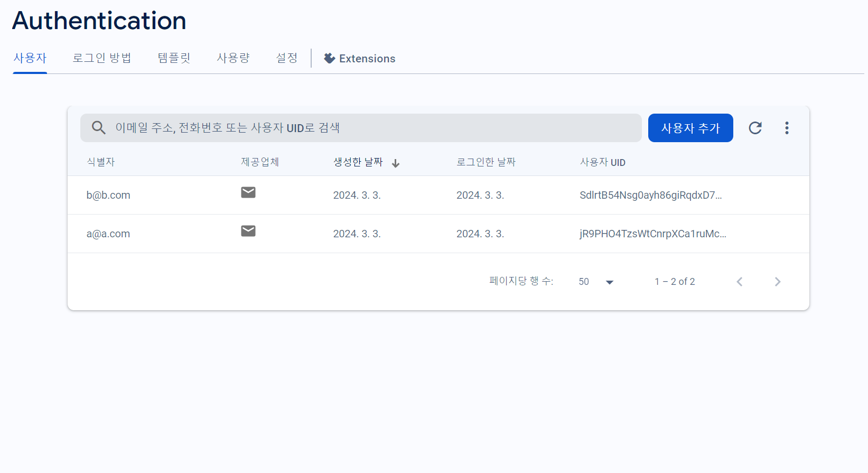Screen dimensions: 868x473
Task: Open the 사용량 tab
Action: [233, 58]
